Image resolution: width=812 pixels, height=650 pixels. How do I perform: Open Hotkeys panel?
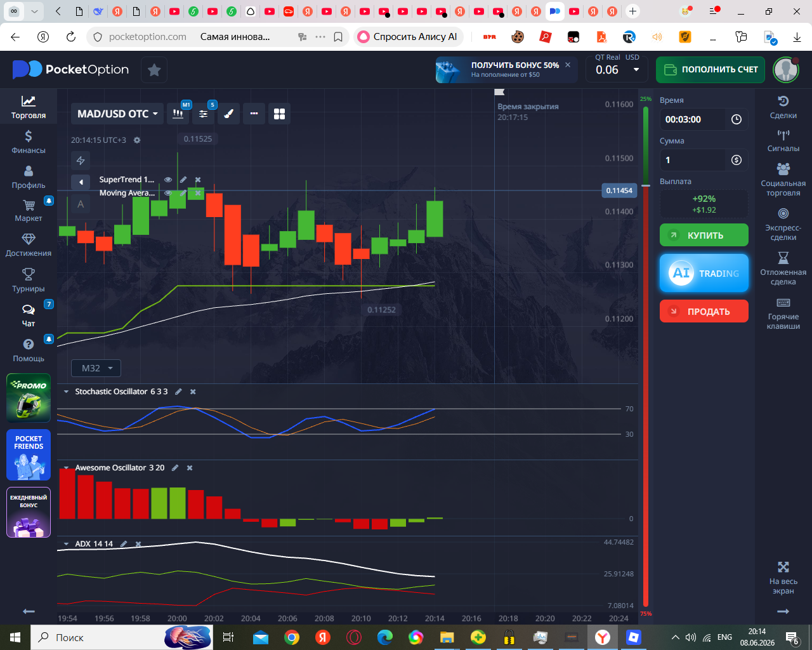[783, 314]
